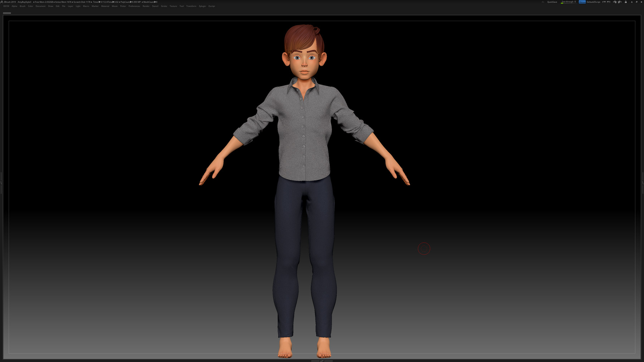Open the Macro menu
Viewport: 644px width, 362px height.
pos(86,6)
